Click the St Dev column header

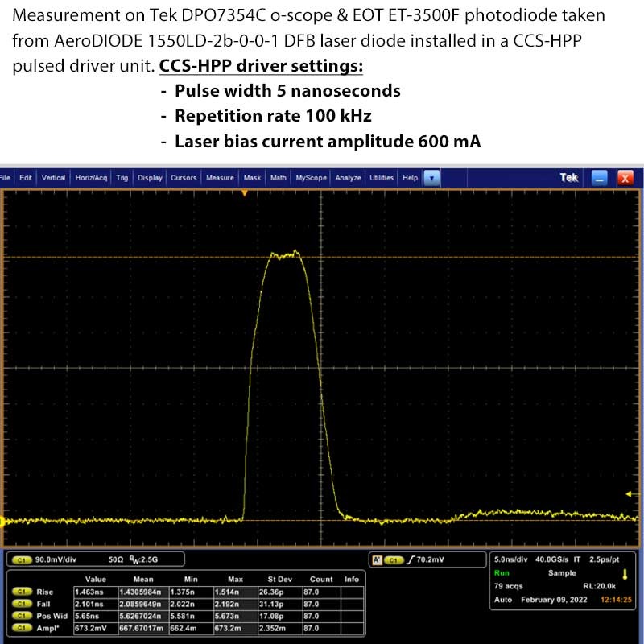coord(280,579)
